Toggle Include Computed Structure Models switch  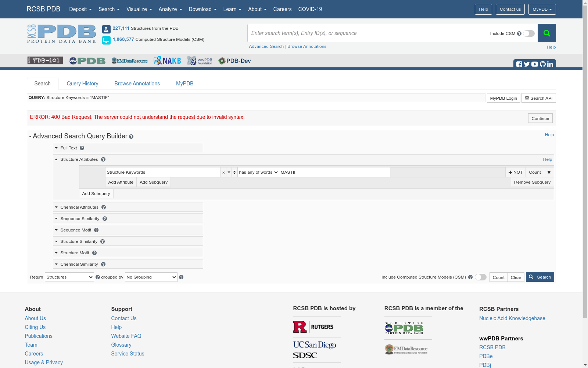point(481,277)
